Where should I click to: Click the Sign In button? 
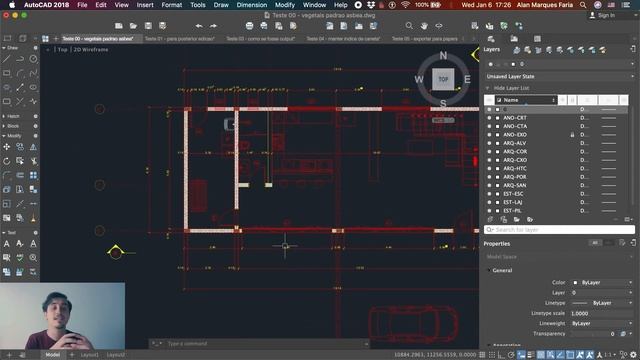coord(602,15)
